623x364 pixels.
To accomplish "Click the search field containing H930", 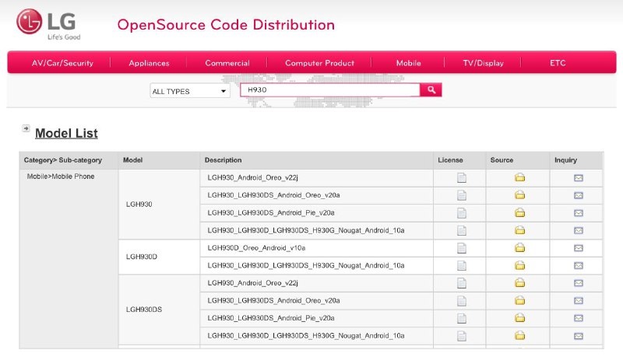I will coord(329,90).
